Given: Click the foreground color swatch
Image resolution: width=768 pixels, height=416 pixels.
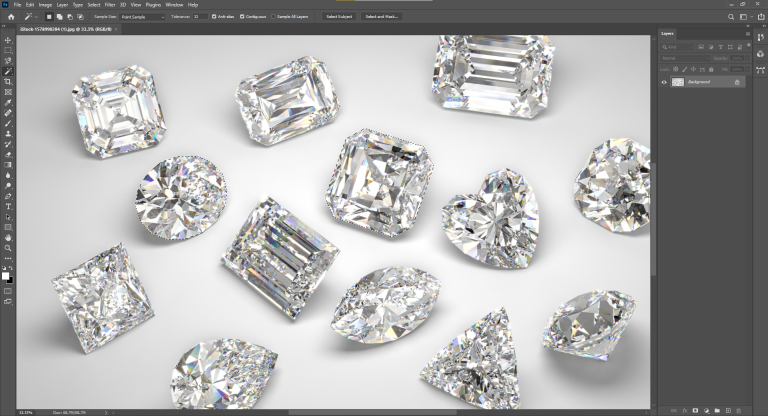Looking at the screenshot, I should [7, 275].
